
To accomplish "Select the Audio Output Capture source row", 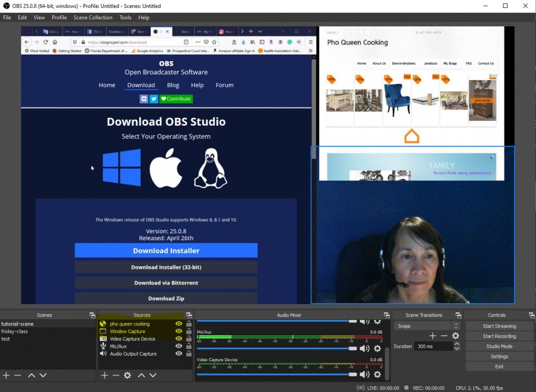I will point(145,354).
